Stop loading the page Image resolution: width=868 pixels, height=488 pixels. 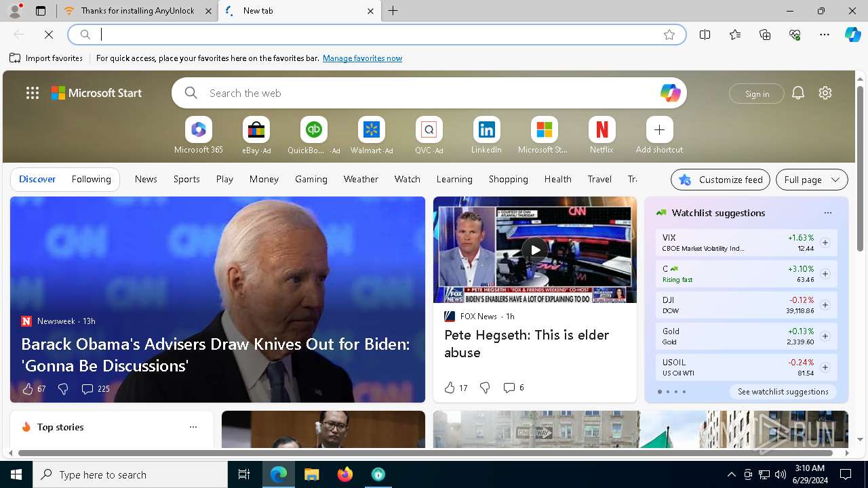pos(49,35)
